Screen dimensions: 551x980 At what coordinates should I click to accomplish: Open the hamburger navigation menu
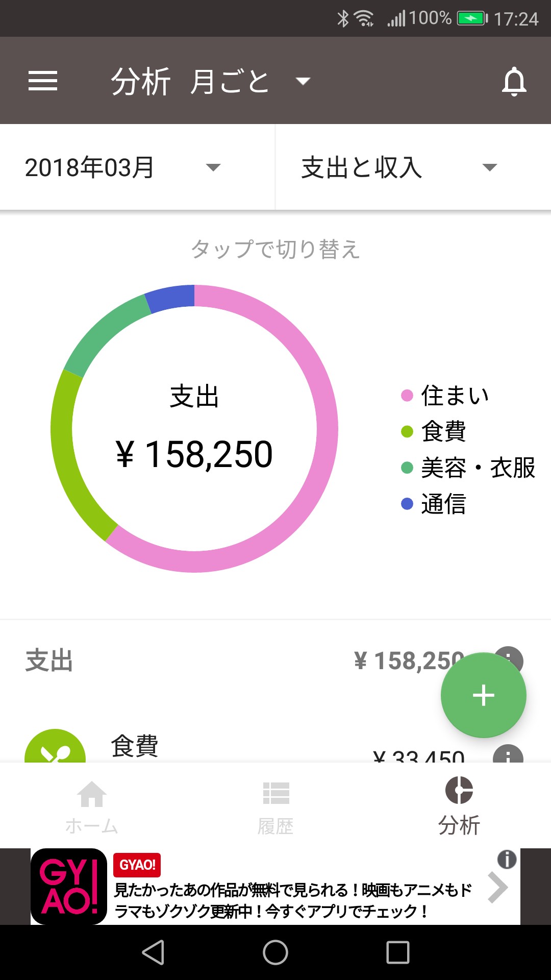43,81
